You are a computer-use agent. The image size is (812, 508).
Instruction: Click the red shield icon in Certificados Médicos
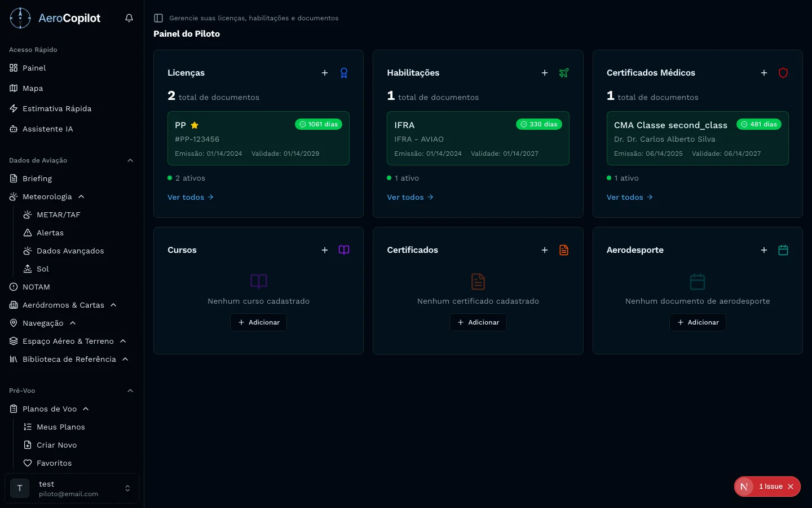coord(783,73)
